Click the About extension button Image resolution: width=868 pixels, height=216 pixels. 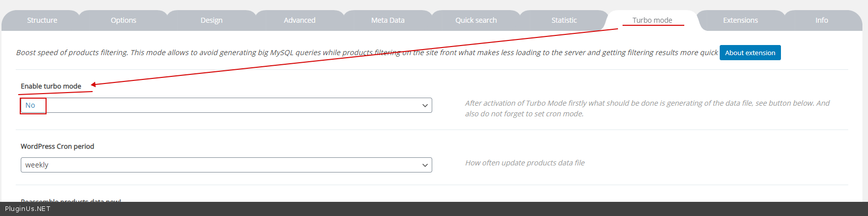coord(750,53)
